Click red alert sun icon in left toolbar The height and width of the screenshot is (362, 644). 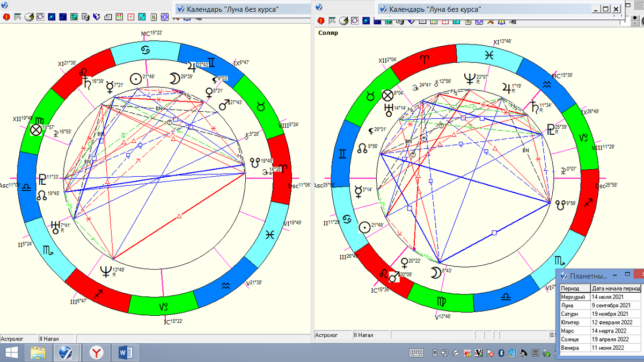[x=6, y=17]
